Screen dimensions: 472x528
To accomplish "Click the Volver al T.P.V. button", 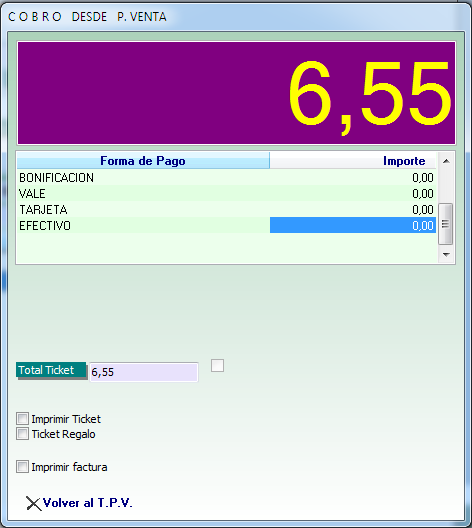I will [x=79, y=503].
